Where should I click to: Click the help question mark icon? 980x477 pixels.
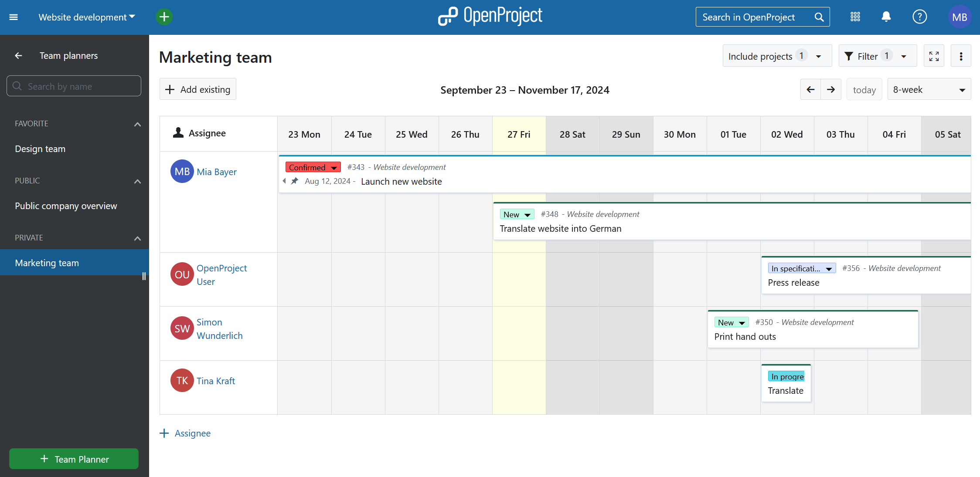(920, 17)
